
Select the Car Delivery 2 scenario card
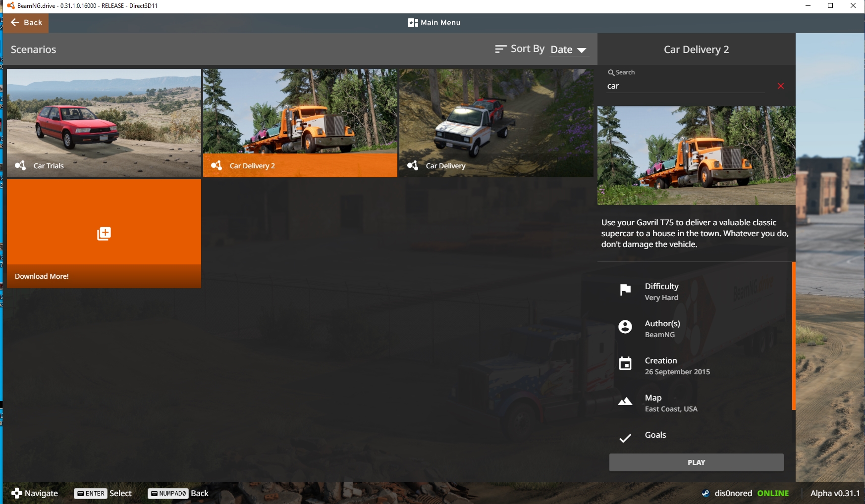click(300, 123)
